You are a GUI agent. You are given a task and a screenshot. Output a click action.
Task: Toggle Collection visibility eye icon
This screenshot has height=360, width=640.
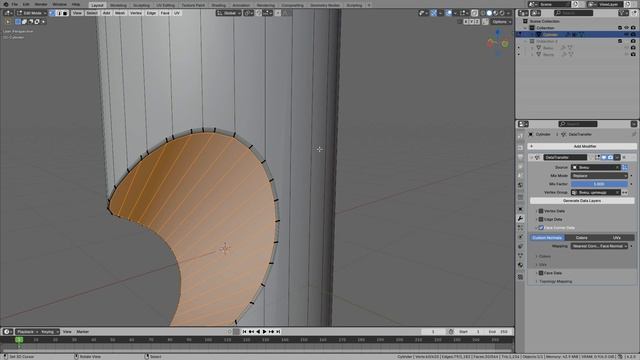627,28
